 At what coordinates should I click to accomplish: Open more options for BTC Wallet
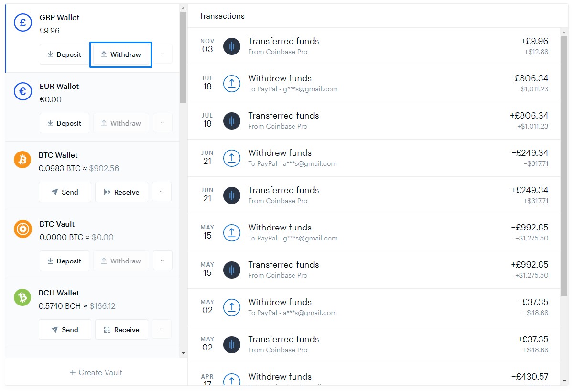162,192
